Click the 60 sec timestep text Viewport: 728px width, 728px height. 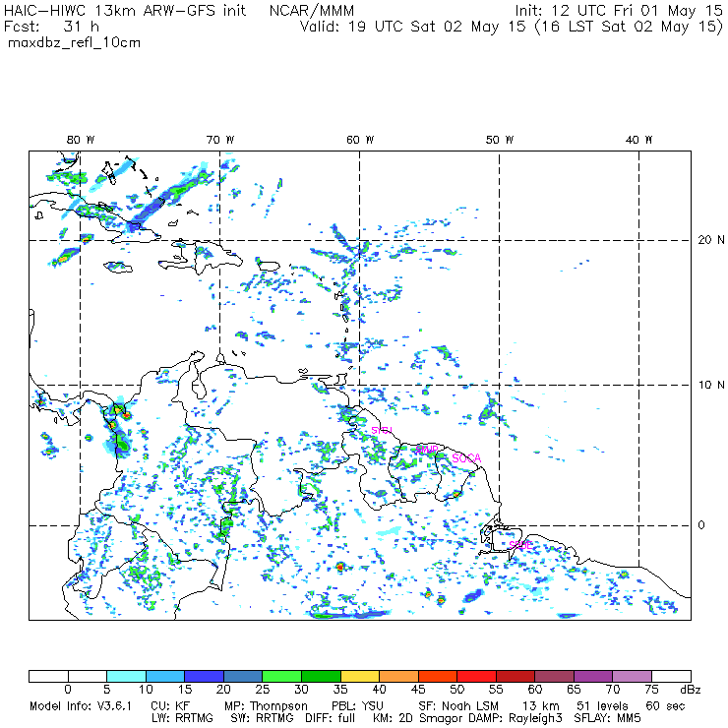coord(665,706)
